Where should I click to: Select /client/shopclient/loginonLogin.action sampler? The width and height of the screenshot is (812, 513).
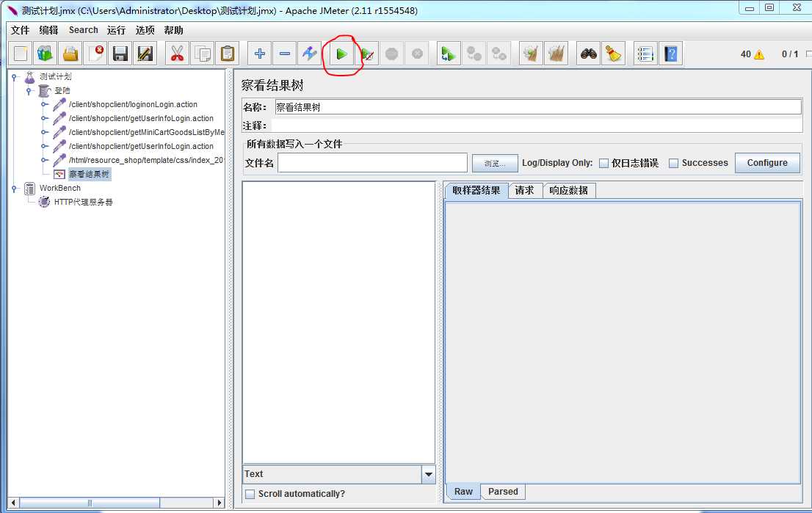[133, 104]
